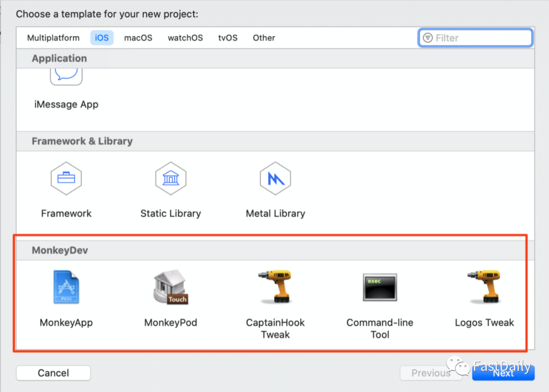Click the Cancel button
Image resolution: width=549 pixels, height=392 pixels.
click(53, 373)
